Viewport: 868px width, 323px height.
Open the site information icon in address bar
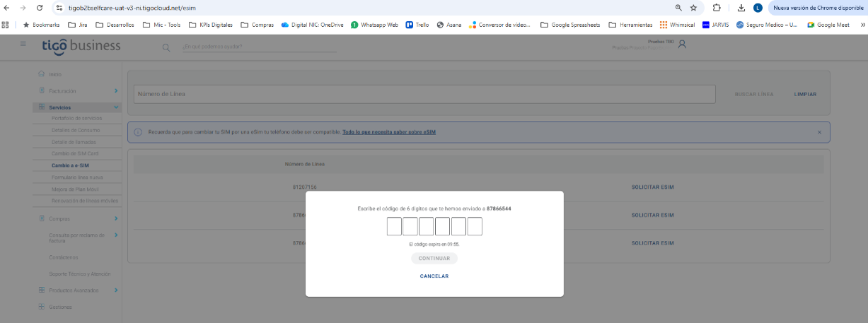pyautogui.click(x=59, y=8)
